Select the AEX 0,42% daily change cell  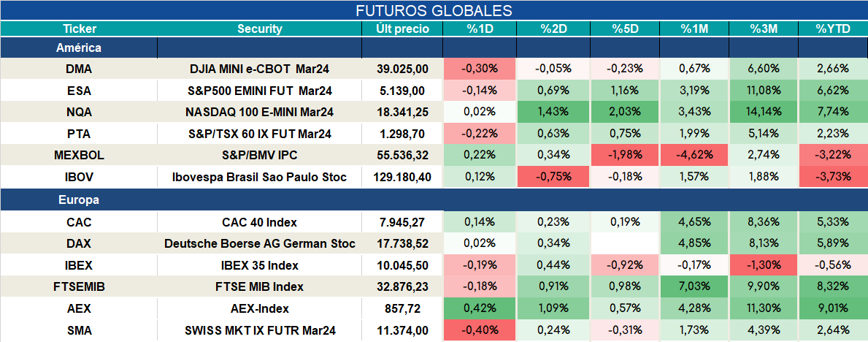tap(480, 308)
